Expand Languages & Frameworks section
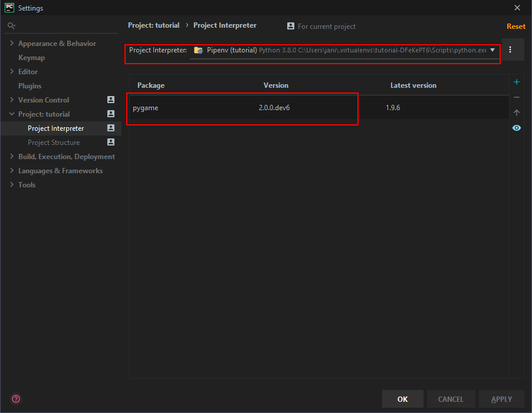This screenshot has height=413, width=532. (x=12, y=170)
